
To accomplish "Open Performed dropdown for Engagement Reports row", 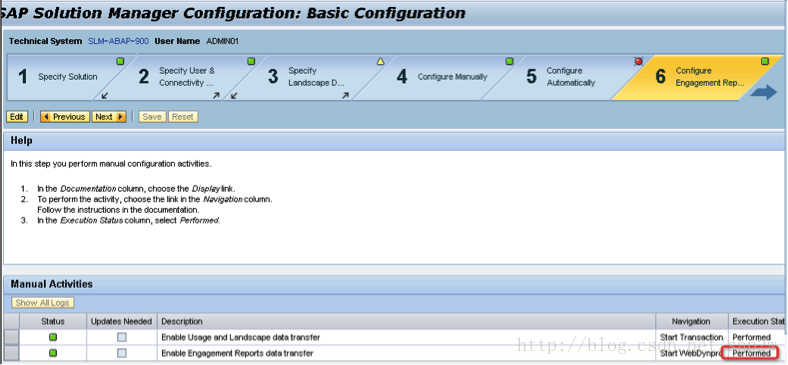I will [752, 353].
